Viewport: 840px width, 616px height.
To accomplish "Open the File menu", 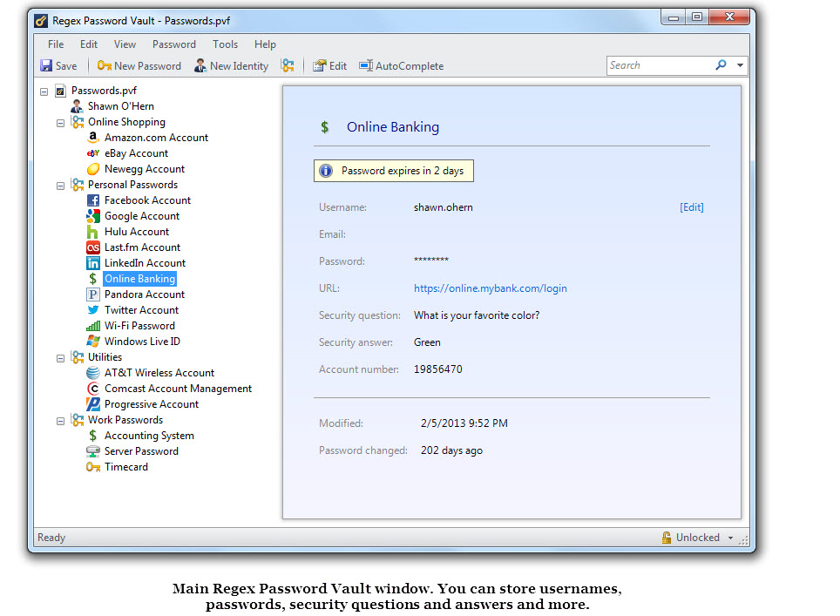I will (x=56, y=44).
